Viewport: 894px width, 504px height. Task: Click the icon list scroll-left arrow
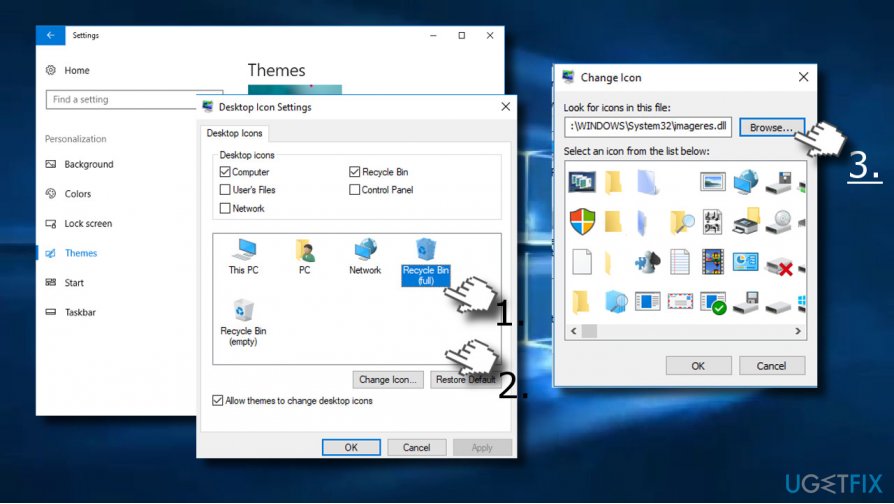(x=573, y=331)
